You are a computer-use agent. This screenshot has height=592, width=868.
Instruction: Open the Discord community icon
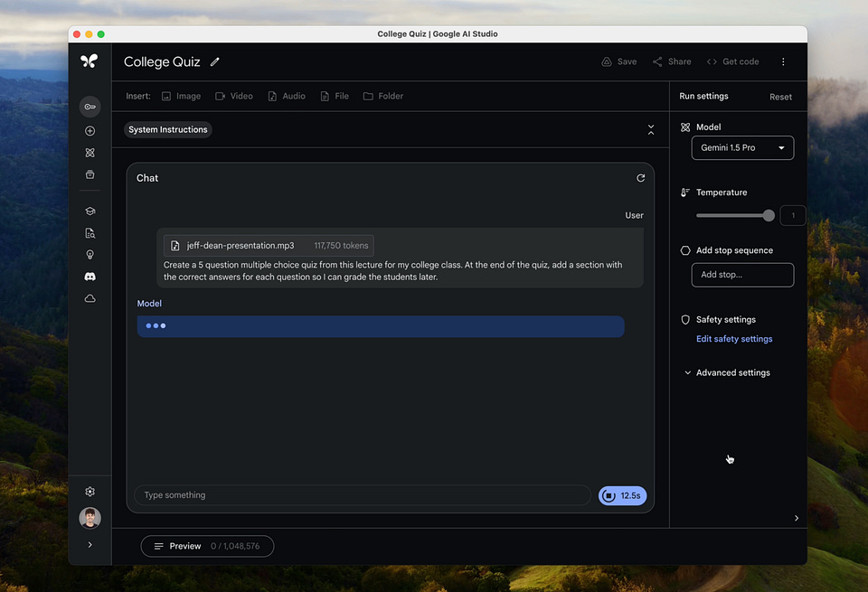pos(90,277)
